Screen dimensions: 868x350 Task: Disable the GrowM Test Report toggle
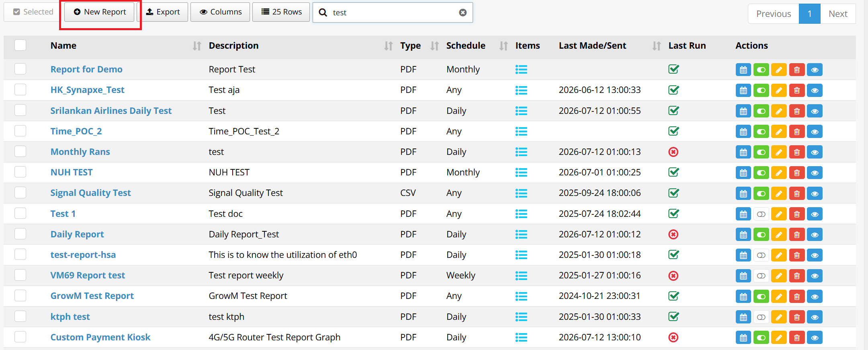point(761,296)
